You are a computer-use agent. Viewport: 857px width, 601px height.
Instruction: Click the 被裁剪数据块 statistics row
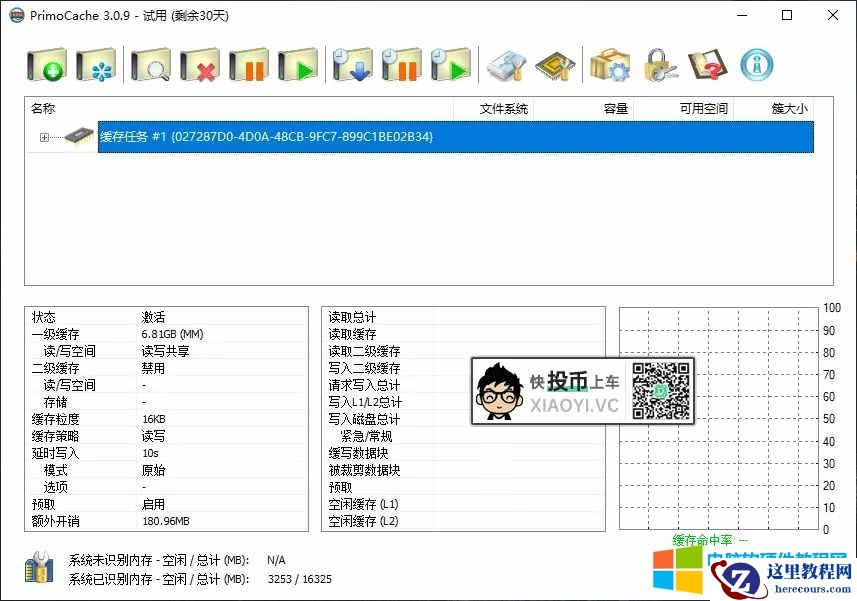click(x=463, y=470)
